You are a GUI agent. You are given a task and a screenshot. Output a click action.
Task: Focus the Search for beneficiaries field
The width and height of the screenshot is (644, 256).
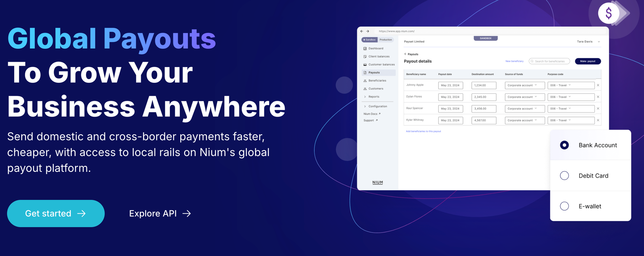[549, 61]
